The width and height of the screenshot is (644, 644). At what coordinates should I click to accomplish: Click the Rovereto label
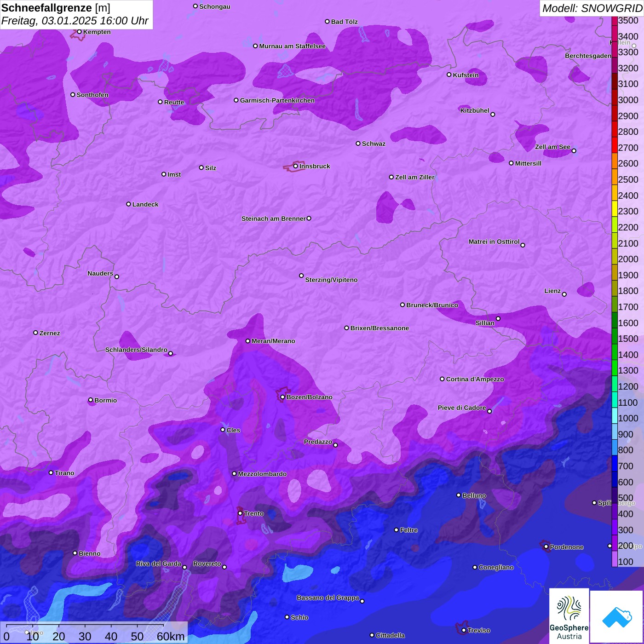pos(207,563)
